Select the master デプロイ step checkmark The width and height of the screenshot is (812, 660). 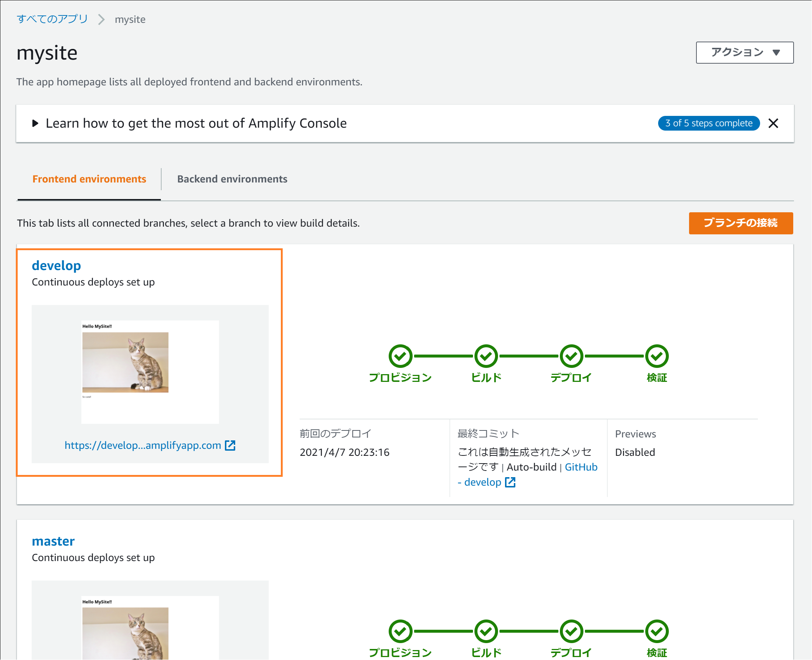(x=571, y=631)
